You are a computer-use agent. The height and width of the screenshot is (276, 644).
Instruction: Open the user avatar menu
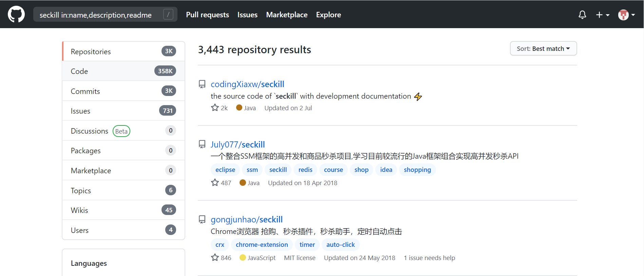coord(626,15)
